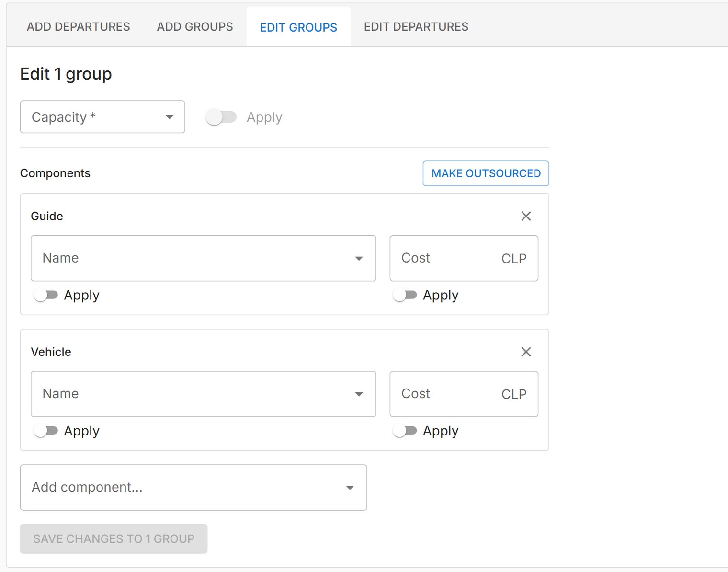Click the Components section label
The image size is (728, 572).
tap(55, 173)
